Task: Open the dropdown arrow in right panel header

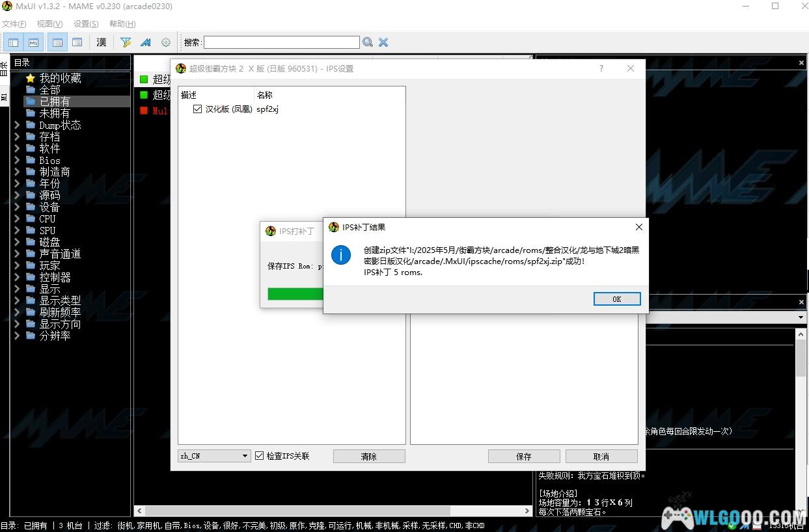Action: (x=801, y=317)
